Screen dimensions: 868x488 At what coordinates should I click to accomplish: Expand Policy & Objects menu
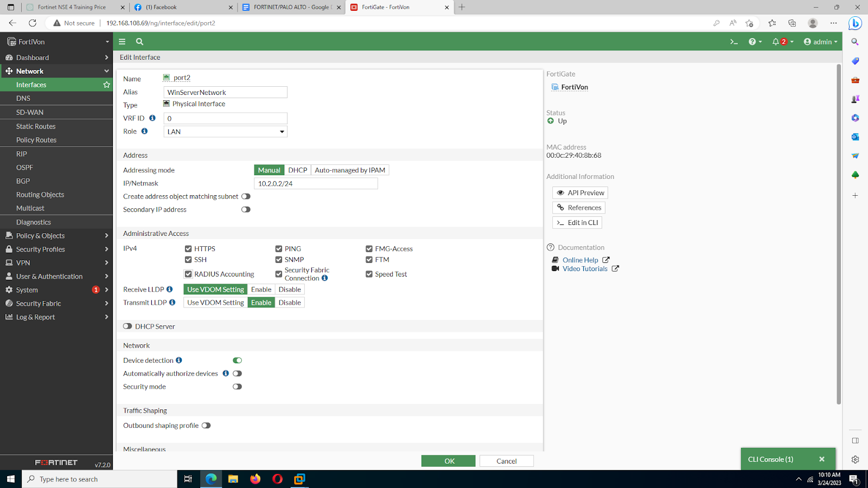pyautogui.click(x=56, y=236)
